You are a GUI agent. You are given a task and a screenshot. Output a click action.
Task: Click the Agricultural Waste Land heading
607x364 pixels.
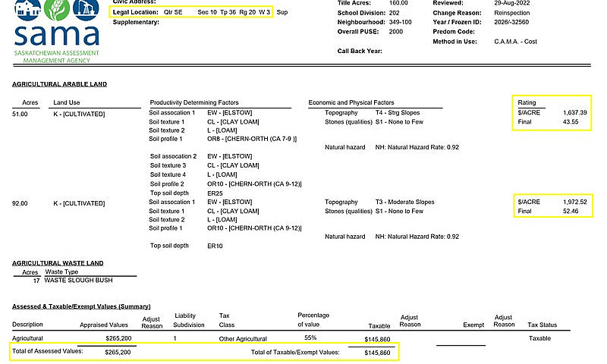58,263
